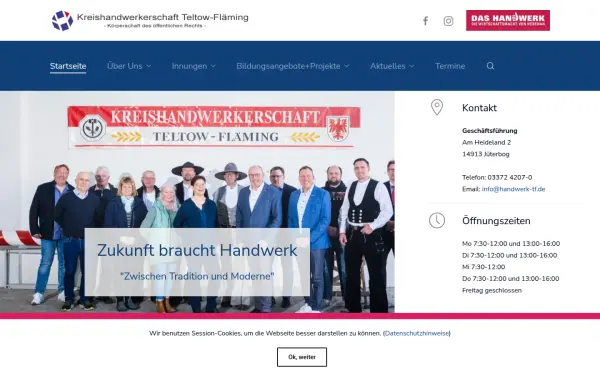Open the Facebook page icon
This screenshot has width=600, height=375.
(x=425, y=21)
